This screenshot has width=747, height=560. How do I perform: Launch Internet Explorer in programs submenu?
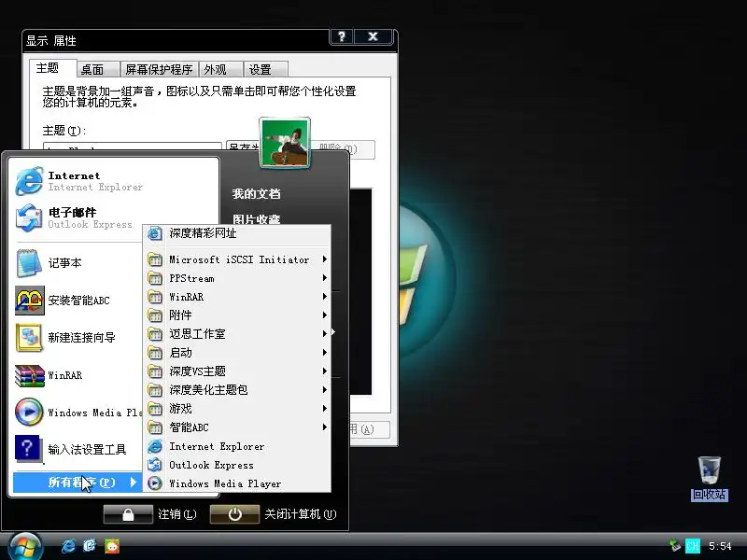point(237,446)
